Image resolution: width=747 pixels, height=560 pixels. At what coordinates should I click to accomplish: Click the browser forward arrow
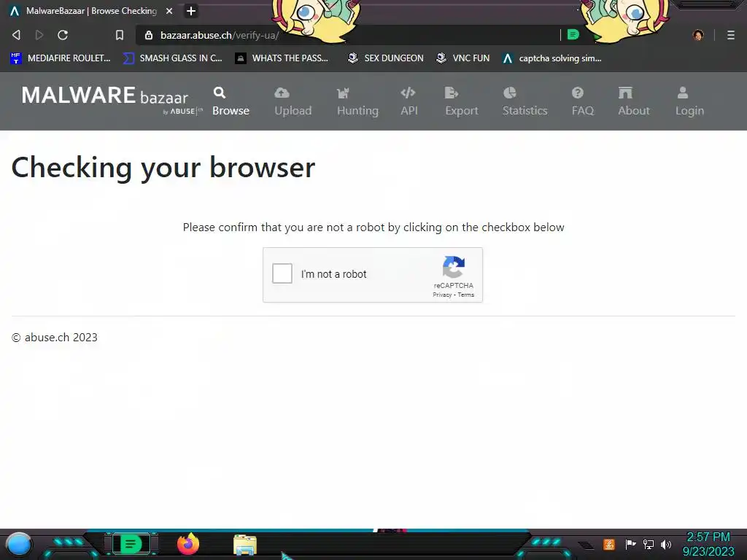pos(39,35)
